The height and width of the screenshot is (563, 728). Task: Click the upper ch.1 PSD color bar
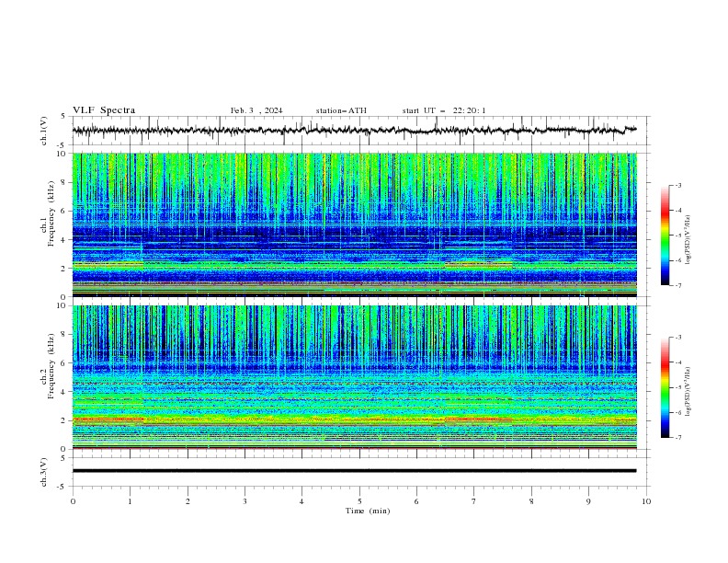[665, 236]
